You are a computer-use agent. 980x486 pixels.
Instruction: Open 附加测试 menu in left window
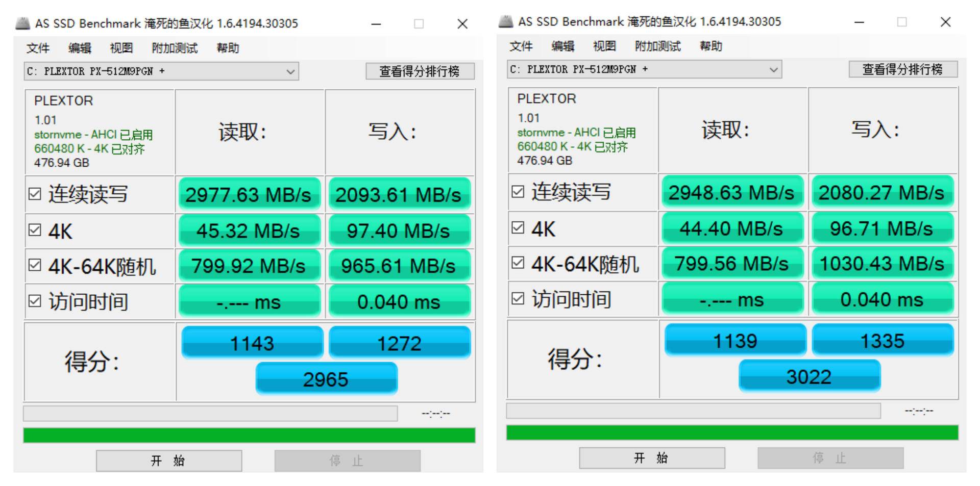[175, 48]
